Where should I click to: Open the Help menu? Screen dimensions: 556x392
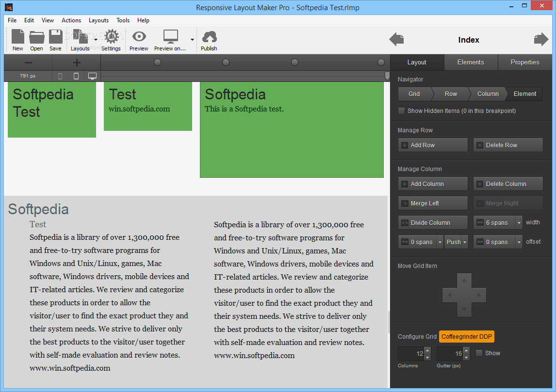pos(143,20)
